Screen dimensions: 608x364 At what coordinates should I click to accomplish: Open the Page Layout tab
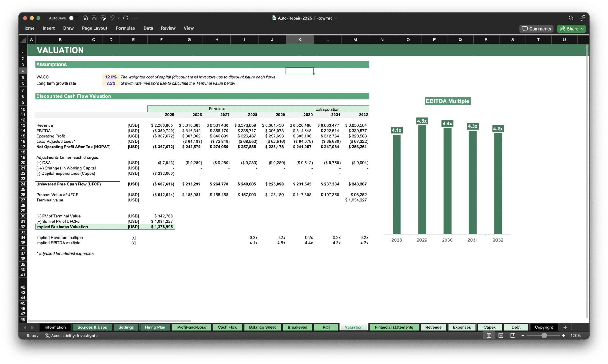[94, 28]
